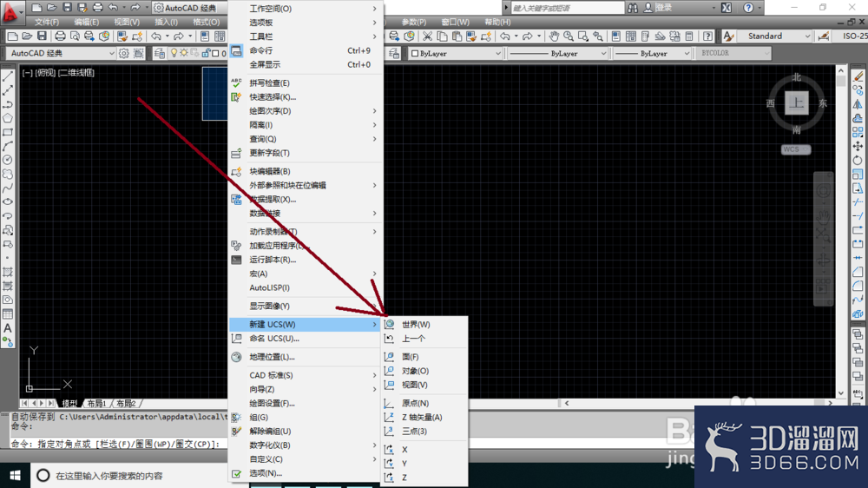Click the Rotate tool in modify toolbar
The height and width of the screenshot is (488, 868).
coord(858,160)
